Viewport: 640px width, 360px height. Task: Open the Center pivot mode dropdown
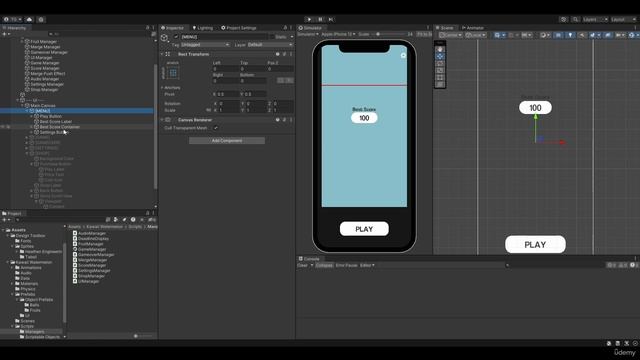click(x=451, y=35)
